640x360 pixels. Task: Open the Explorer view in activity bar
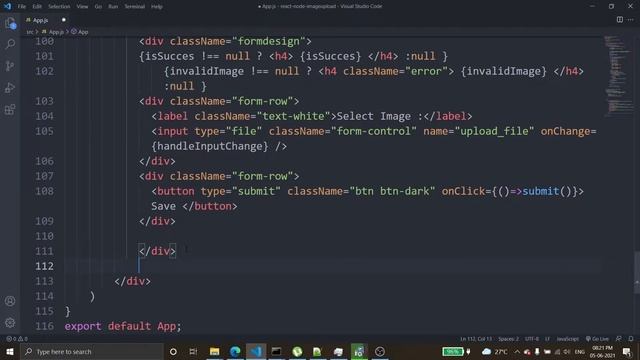click(x=10, y=23)
